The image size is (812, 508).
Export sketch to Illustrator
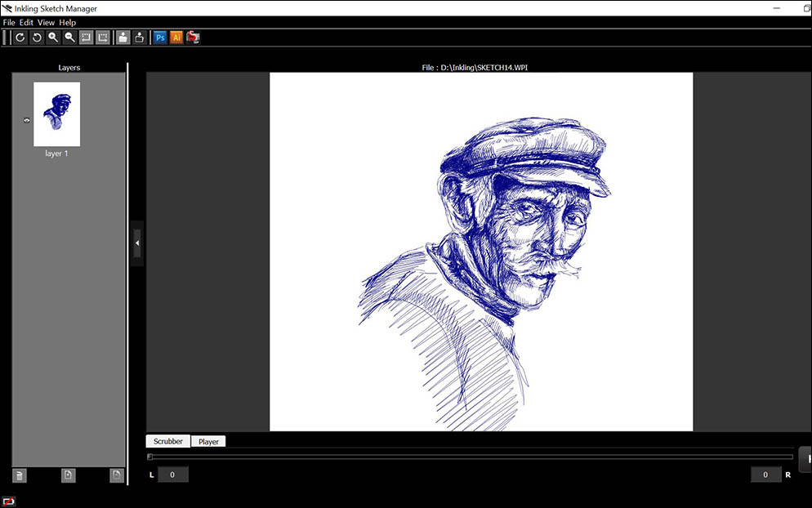point(176,38)
